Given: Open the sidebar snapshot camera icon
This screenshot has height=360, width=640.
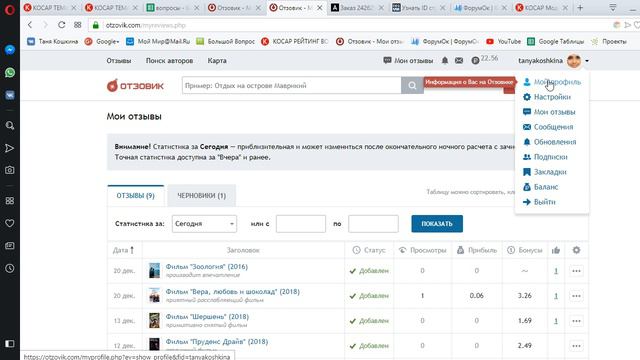Looking at the screenshot, I should [x=10, y=170].
